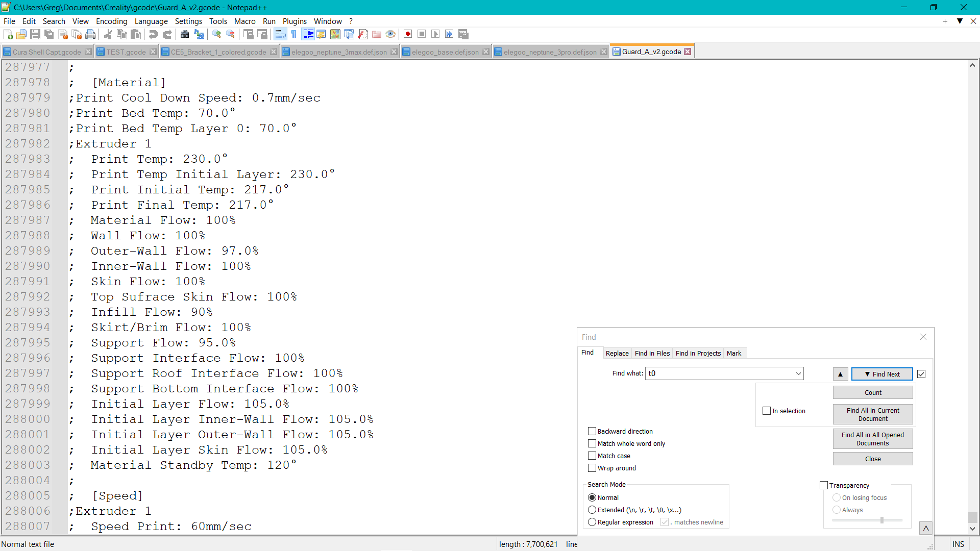Open the Search menu

coord(53,21)
